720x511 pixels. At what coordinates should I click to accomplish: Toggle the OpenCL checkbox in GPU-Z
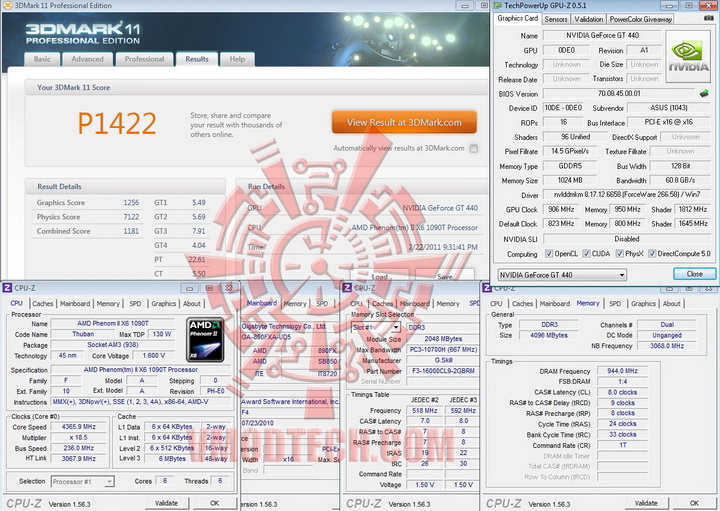pyautogui.click(x=549, y=253)
